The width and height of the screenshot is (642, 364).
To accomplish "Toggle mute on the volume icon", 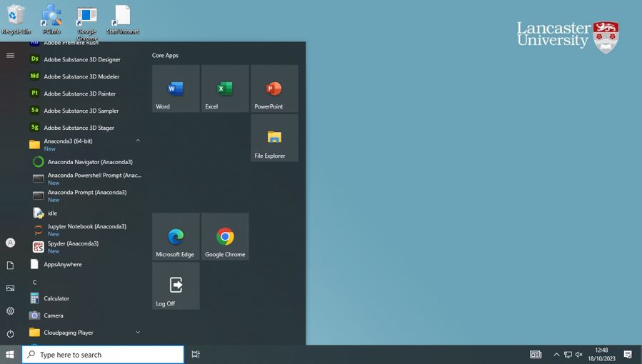I will tap(579, 355).
